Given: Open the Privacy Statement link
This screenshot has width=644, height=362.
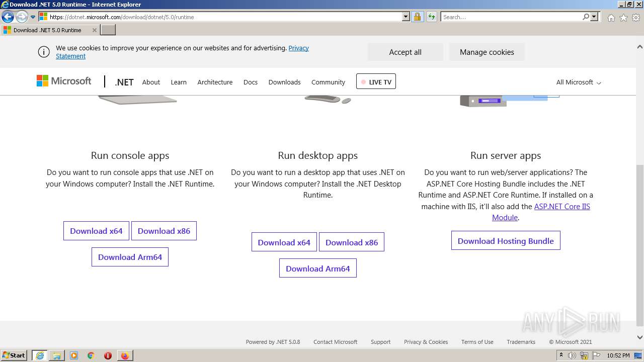Looking at the screenshot, I should (182, 52).
